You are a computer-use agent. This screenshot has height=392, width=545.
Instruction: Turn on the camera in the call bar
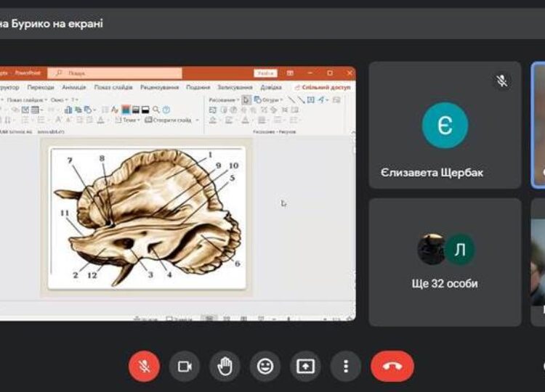pos(185,366)
